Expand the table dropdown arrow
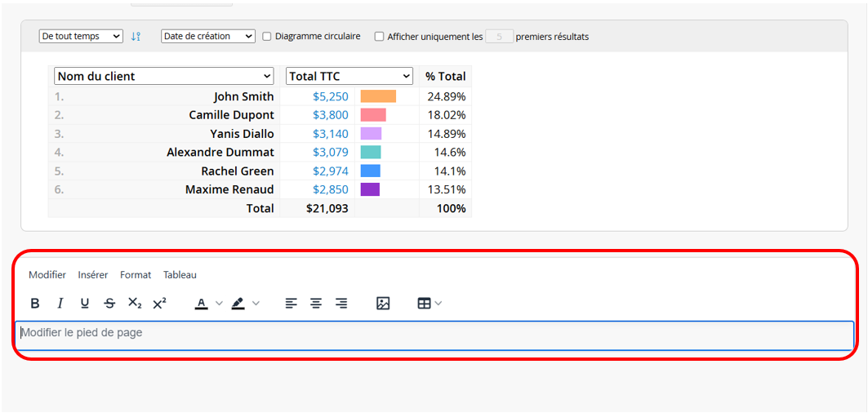 438,304
